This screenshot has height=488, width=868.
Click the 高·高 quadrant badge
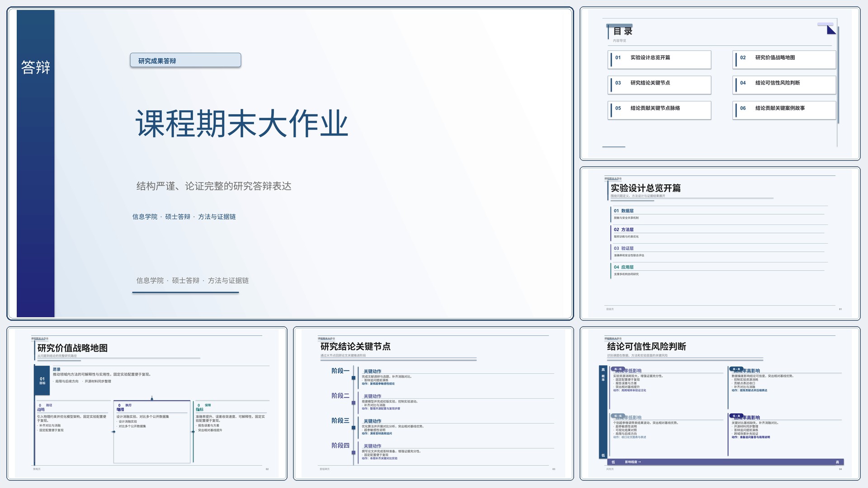[737, 369]
